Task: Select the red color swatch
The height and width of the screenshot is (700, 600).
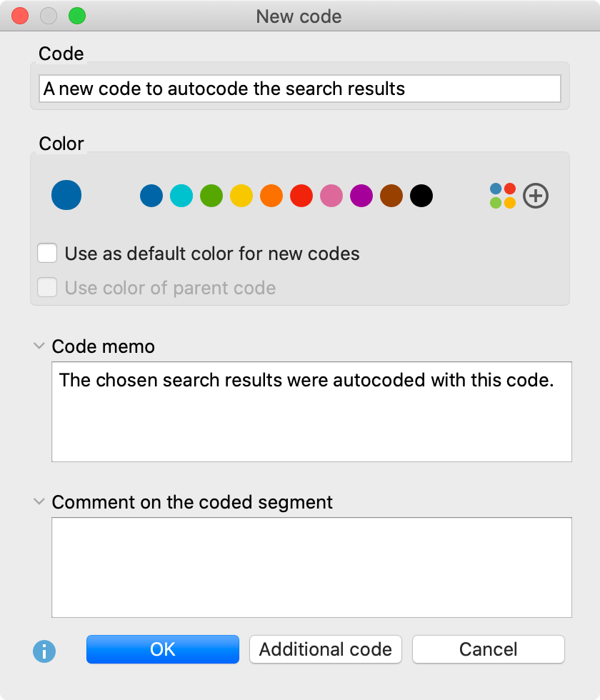Action: [301, 196]
